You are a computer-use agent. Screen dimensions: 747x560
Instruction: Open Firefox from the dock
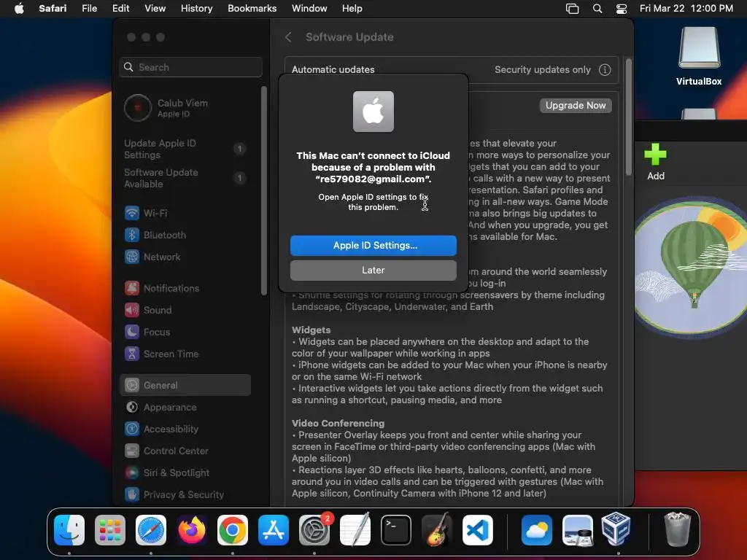[192, 530]
